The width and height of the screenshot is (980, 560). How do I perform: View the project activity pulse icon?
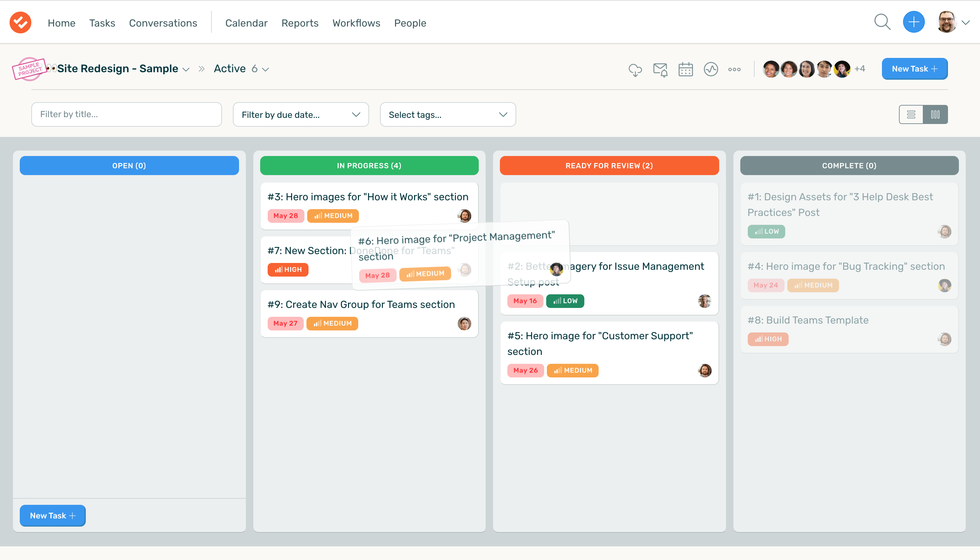coord(711,69)
